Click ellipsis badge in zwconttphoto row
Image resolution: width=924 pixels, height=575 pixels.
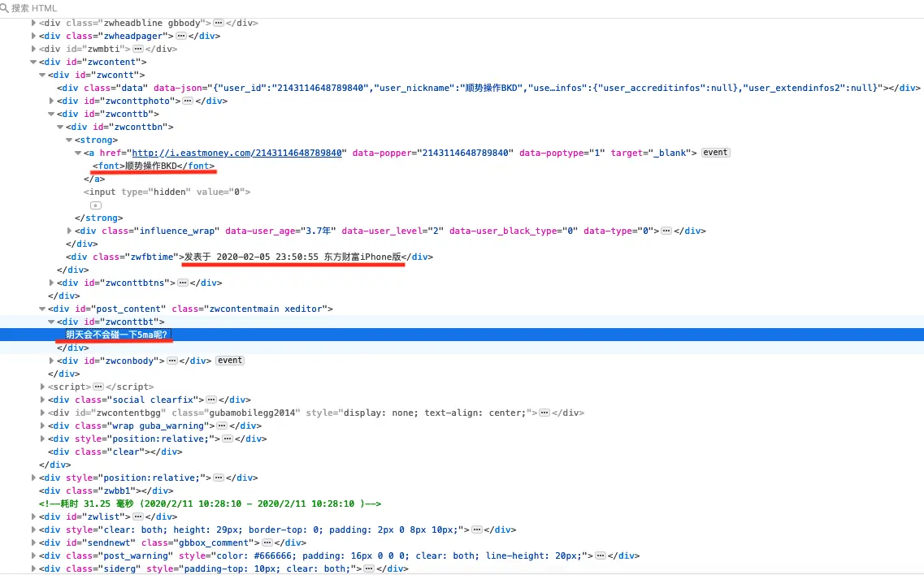pos(188,101)
